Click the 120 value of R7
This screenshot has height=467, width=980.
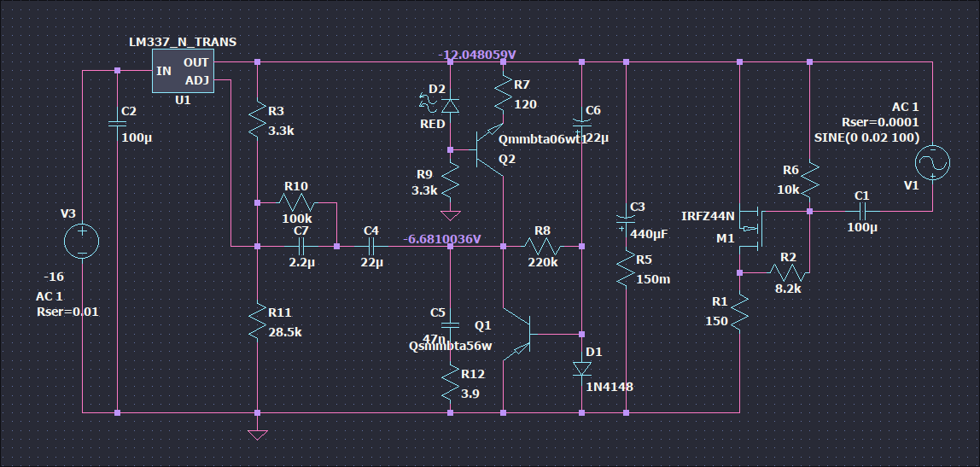526,104
